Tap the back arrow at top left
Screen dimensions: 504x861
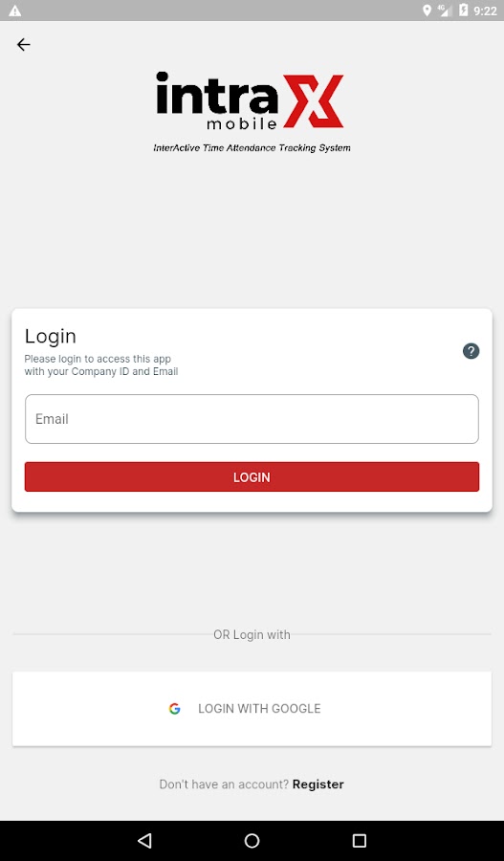tap(24, 44)
